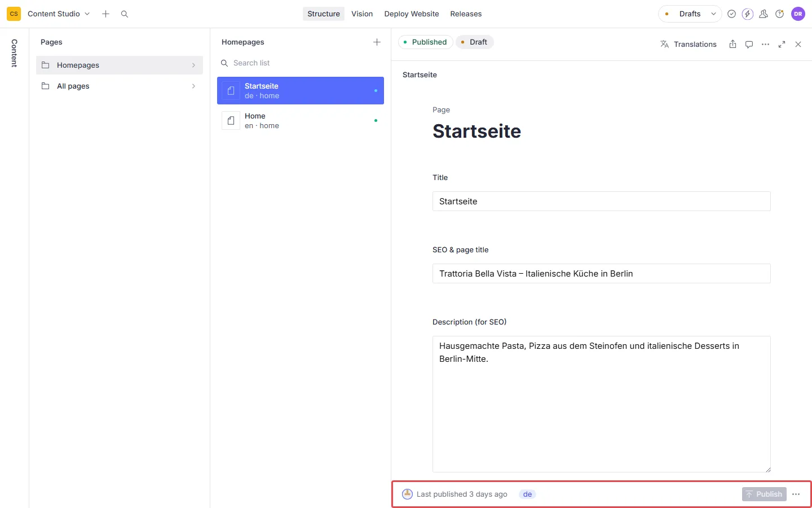Open footer document actions ellipsis menu

pyautogui.click(x=796, y=494)
